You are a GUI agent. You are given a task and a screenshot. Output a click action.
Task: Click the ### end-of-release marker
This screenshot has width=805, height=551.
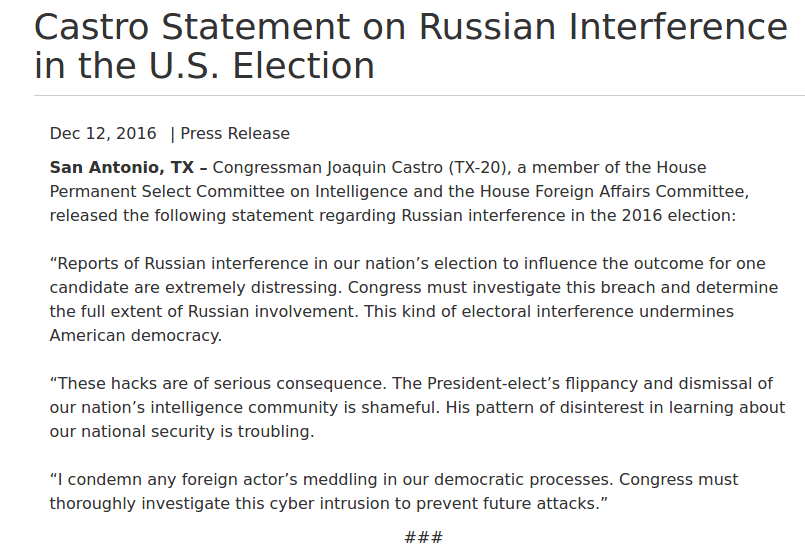pos(423,537)
